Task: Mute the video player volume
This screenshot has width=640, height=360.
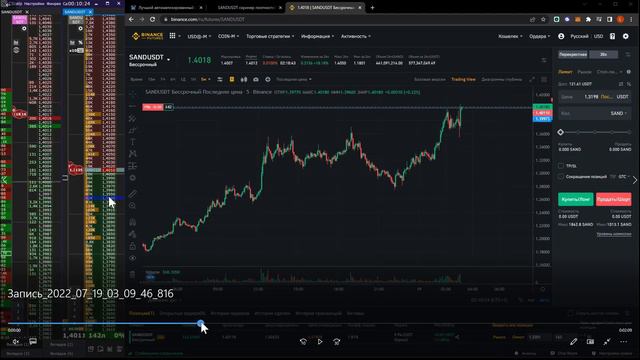Action: pos(16,342)
